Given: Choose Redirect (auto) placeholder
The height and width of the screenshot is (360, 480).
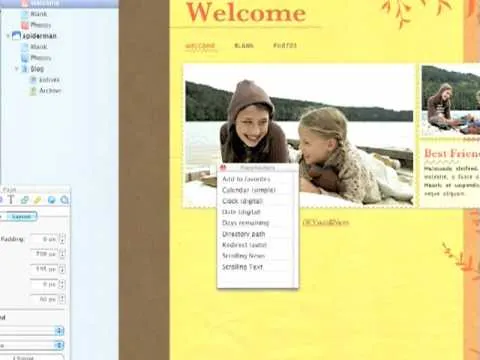Looking at the screenshot, I should [x=244, y=245].
